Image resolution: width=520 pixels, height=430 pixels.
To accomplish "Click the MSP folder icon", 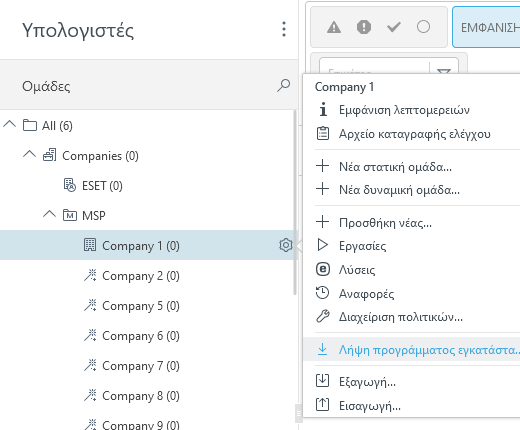I will [x=70, y=215].
